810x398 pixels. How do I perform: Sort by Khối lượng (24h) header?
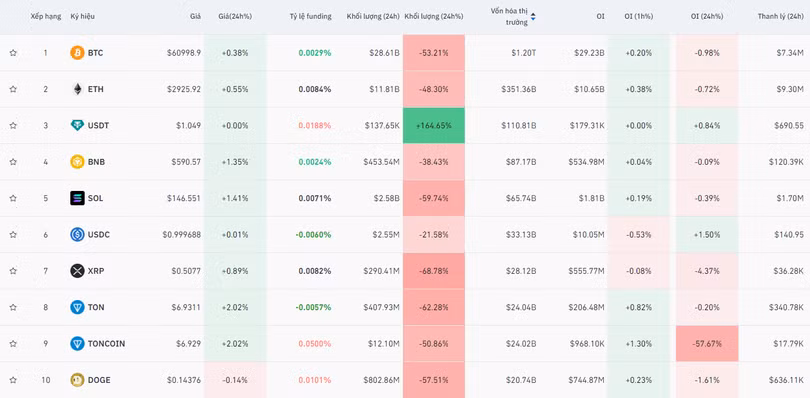(x=373, y=17)
